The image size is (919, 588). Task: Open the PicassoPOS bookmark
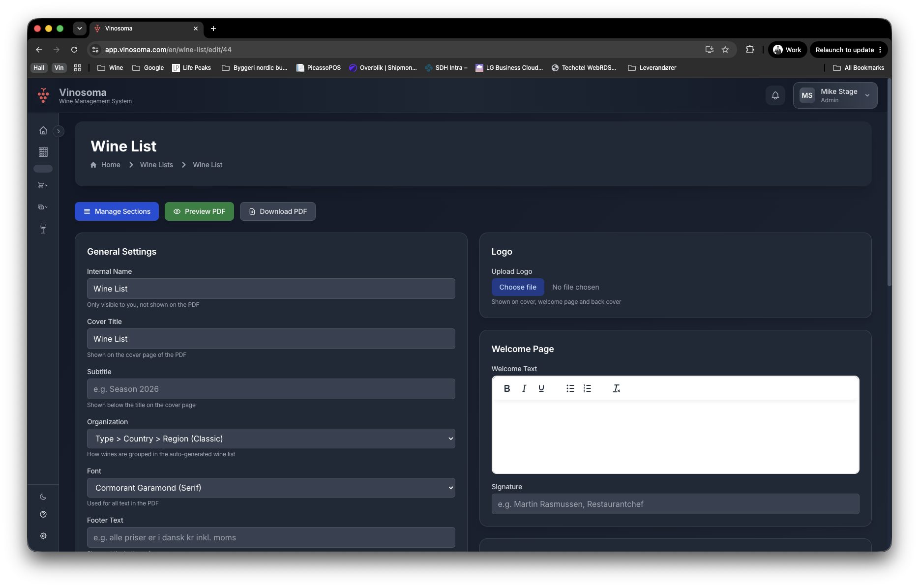319,68
